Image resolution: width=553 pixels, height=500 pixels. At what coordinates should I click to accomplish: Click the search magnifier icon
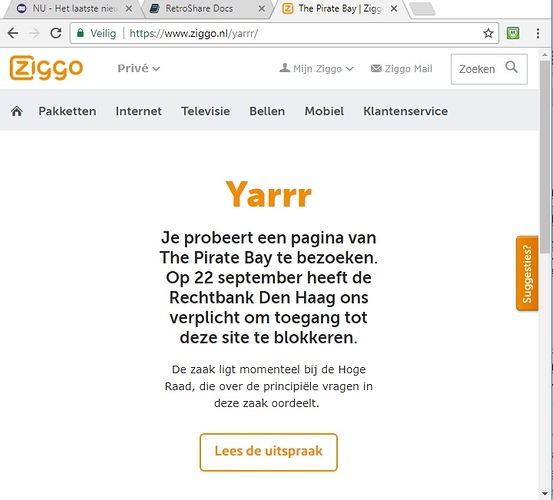point(511,67)
